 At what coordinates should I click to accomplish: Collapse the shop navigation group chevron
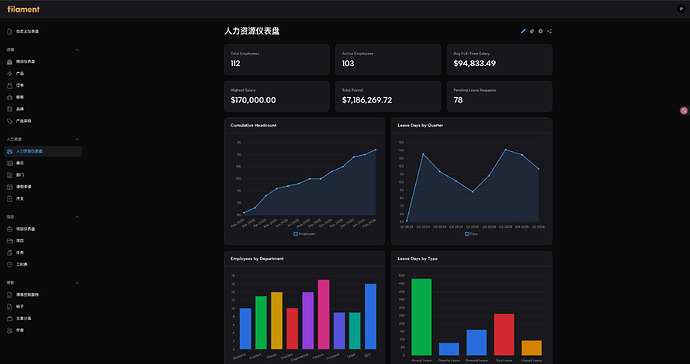click(77, 50)
